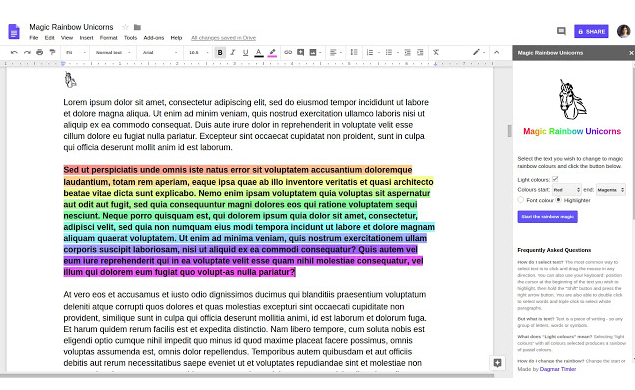Open the bulleted list options arrow
Screen dimensions: 635x390
[x=398, y=53]
